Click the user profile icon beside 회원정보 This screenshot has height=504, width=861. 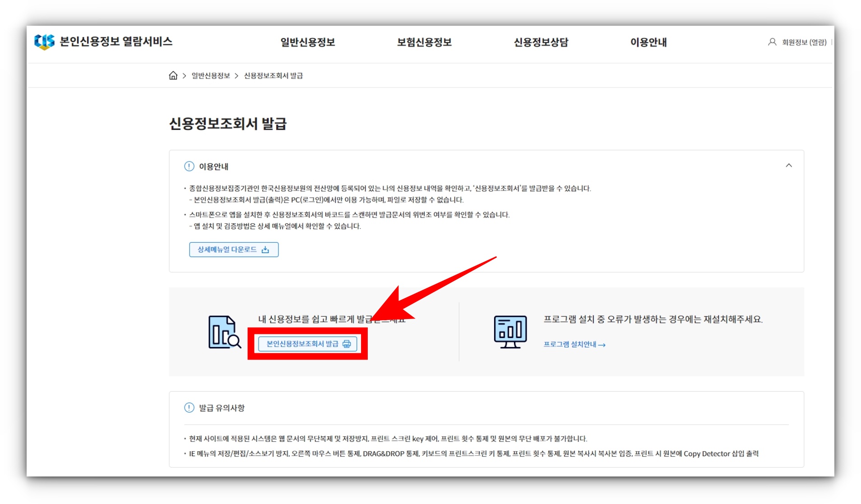click(x=771, y=42)
